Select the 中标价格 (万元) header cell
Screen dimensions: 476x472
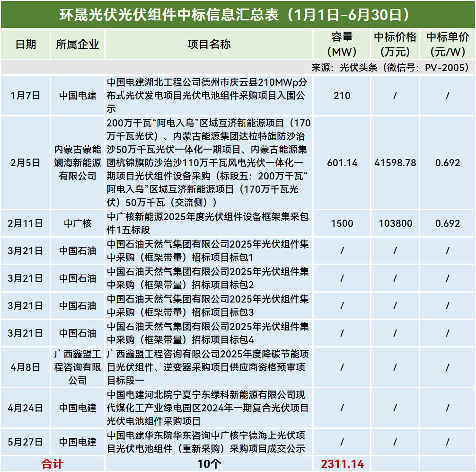395,45
